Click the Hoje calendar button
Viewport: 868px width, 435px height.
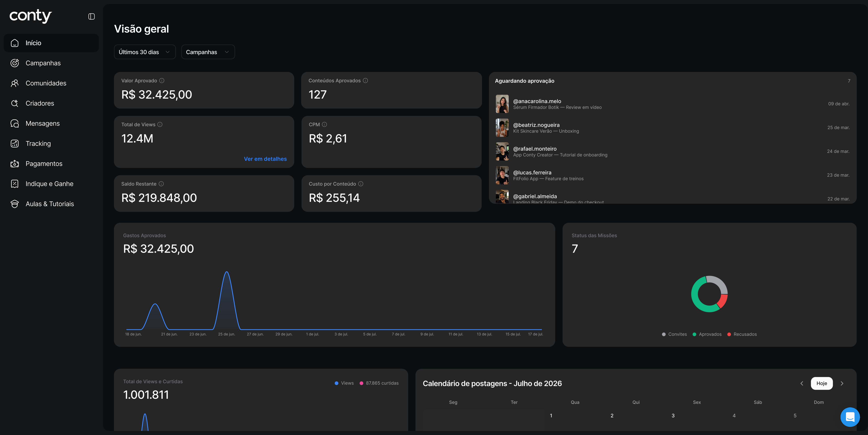[x=821, y=384]
